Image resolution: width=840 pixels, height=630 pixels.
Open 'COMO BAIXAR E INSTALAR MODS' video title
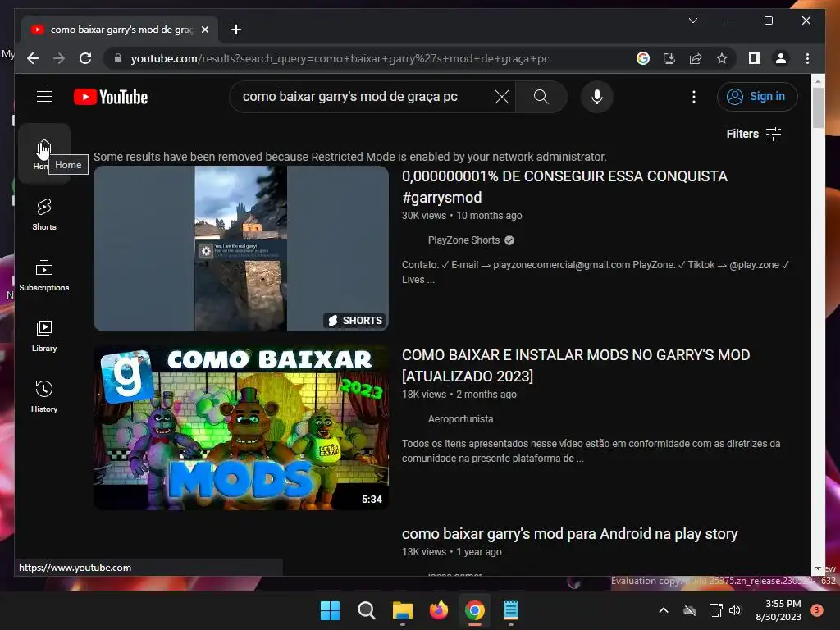pyautogui.click(x=576, y=365)
